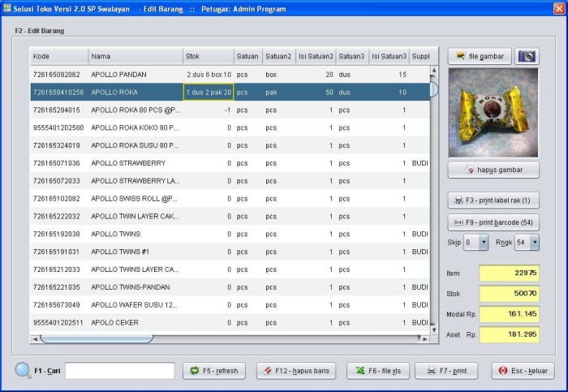
Task: Select the APOLLO SWISS ROLL row
Action: 230,199
